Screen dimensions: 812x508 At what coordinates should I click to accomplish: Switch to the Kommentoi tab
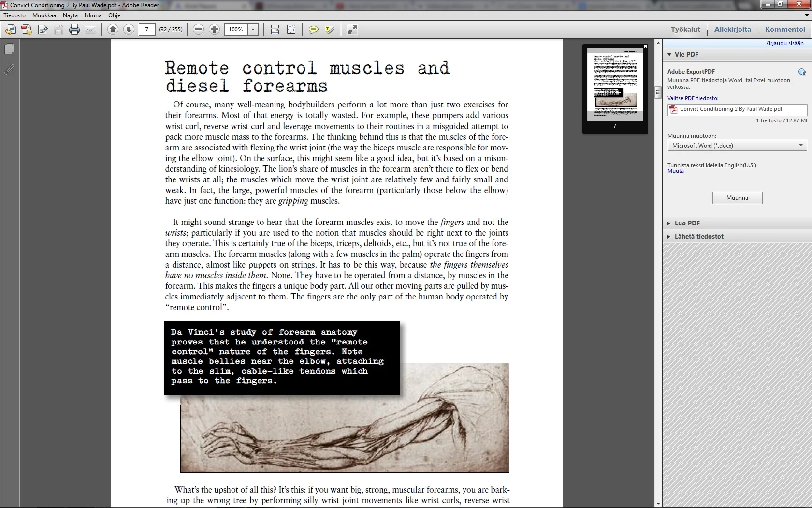(784, 29)
